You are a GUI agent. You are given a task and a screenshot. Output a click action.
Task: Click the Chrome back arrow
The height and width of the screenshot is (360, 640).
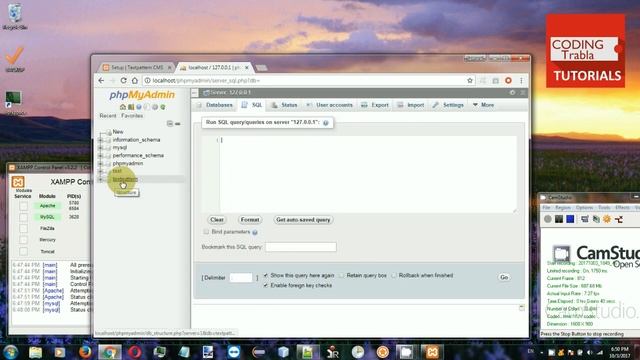pos(101,80)
